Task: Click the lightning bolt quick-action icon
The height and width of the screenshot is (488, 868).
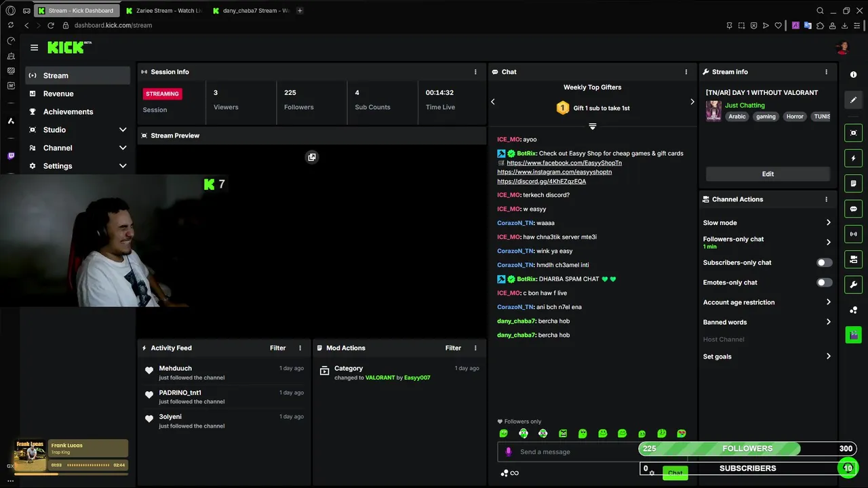Action: (854, 158)
